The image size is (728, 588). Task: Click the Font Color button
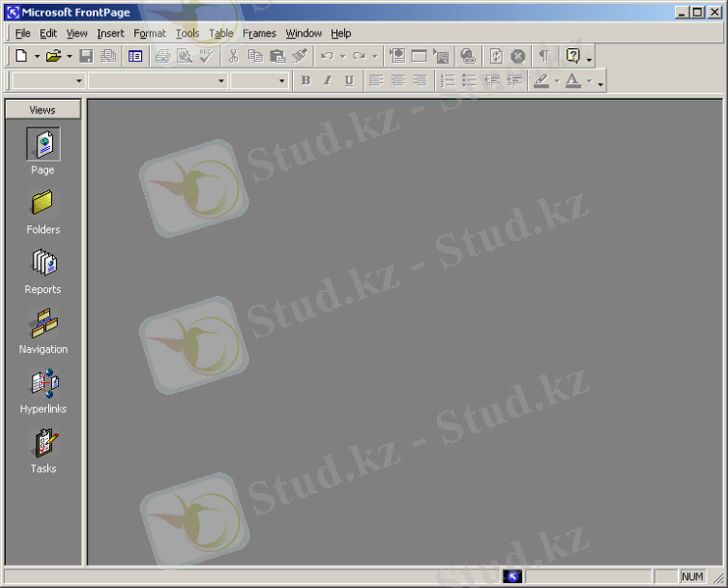[x=573, y=81]
